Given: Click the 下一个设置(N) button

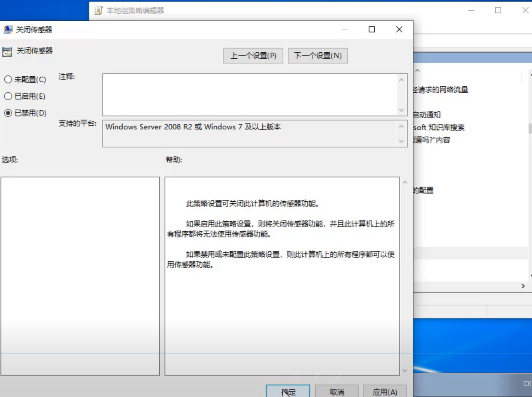Looking at the screenshot, I should [318, 56].
